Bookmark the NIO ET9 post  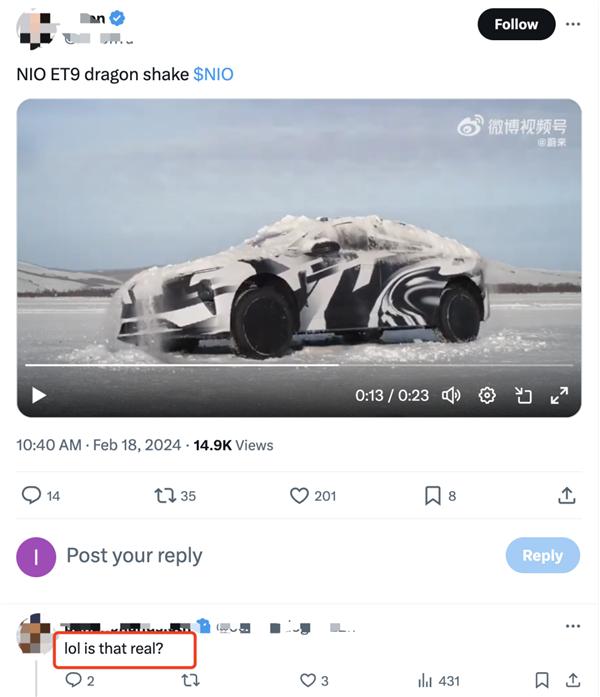coord(433,495)
